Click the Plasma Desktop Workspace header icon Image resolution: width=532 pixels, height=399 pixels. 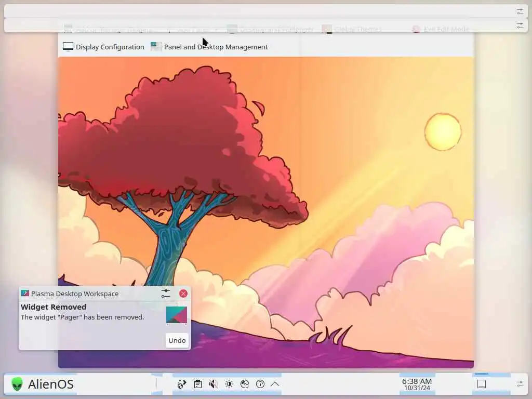pyautogui.click(x=25, y=294)
